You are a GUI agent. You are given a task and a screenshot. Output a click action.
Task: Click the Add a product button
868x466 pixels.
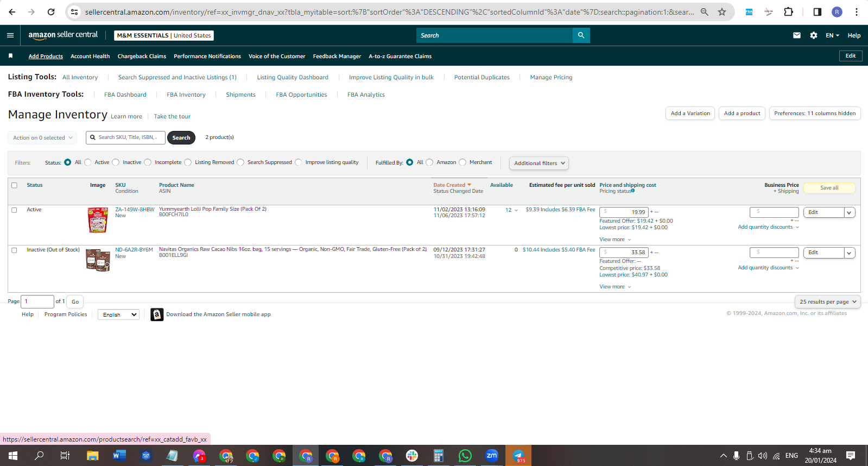point(742,114)
